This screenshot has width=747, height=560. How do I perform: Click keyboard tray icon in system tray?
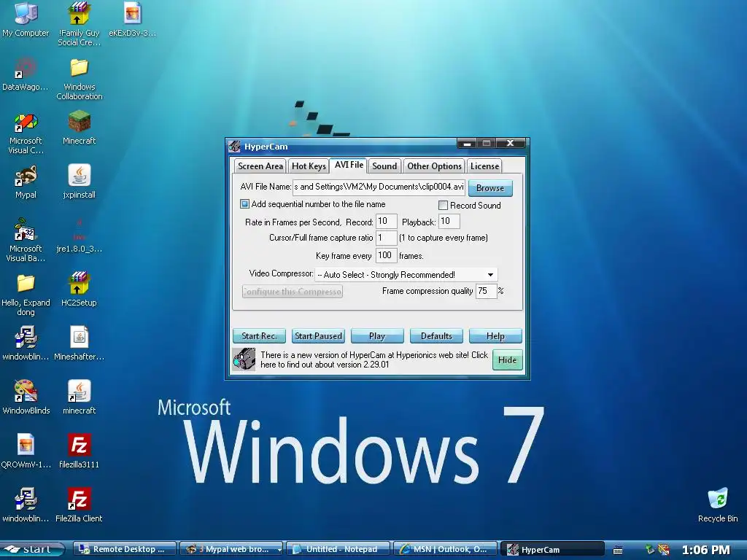618,550
